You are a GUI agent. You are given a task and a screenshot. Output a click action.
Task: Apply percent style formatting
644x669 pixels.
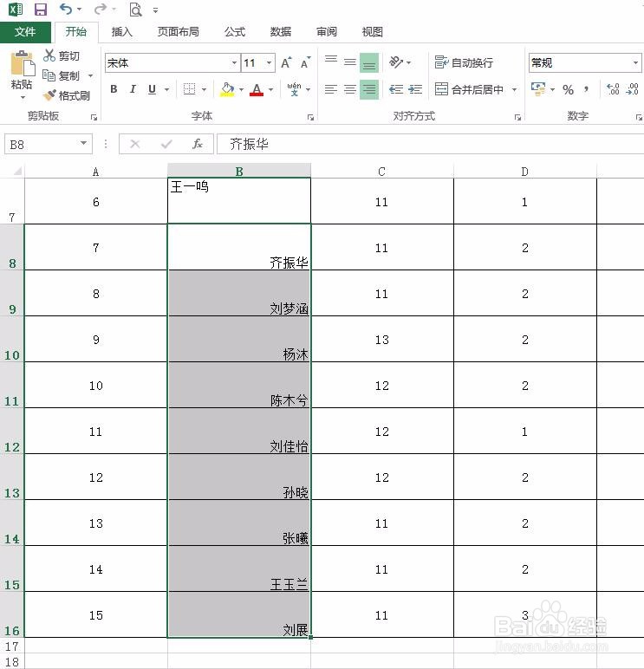point(568,89)
